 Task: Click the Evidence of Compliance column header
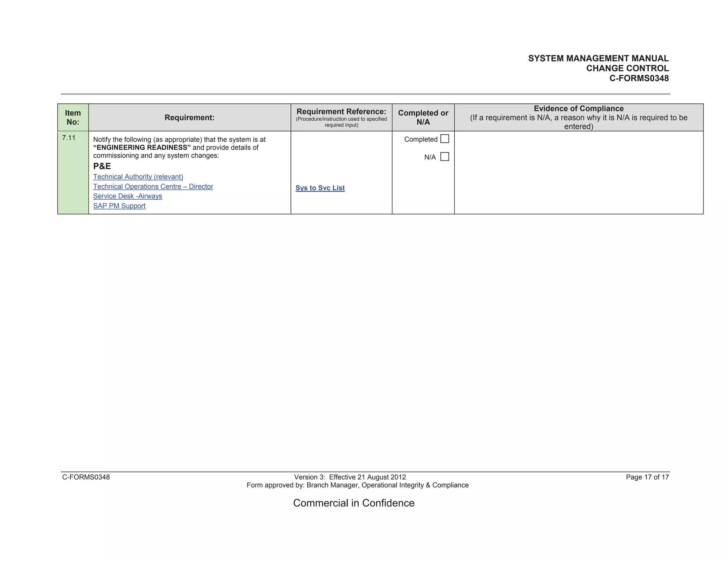tap(578, 109)
